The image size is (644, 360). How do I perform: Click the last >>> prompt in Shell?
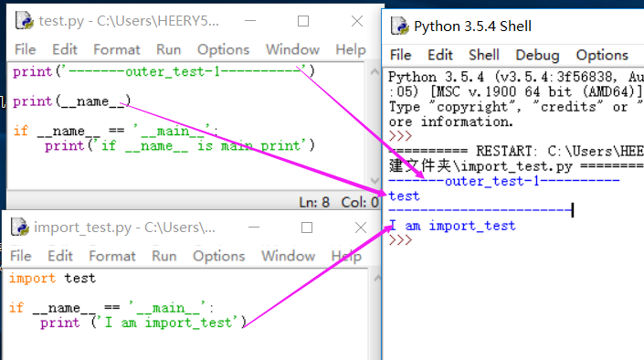click(400, 240)
